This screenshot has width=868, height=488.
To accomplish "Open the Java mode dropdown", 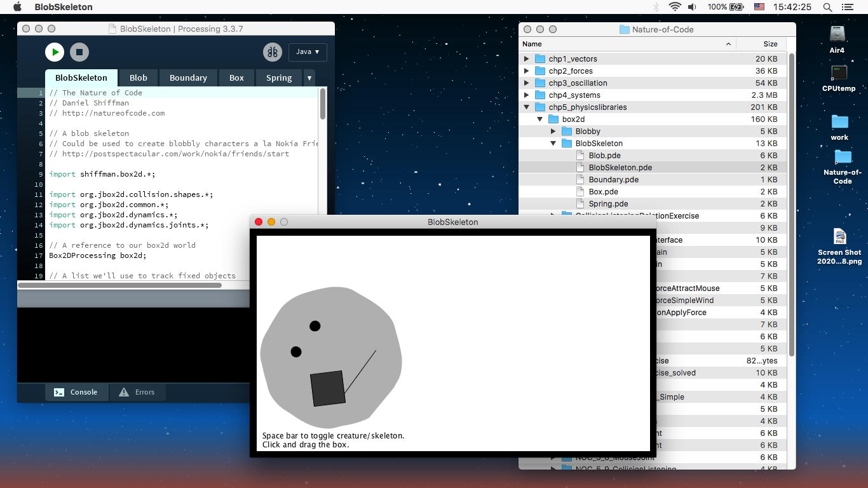I will coord(308,52).
